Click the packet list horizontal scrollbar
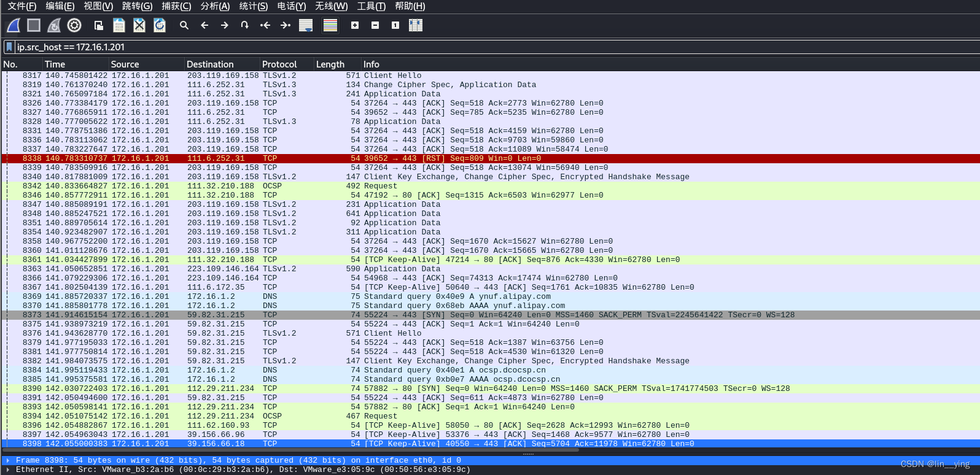980x475 pixels. coord(290,450)
